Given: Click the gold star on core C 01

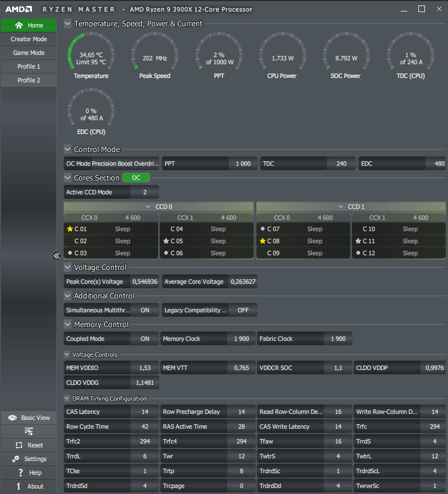Looking at the screenshot, I should [x=70, y=229].
